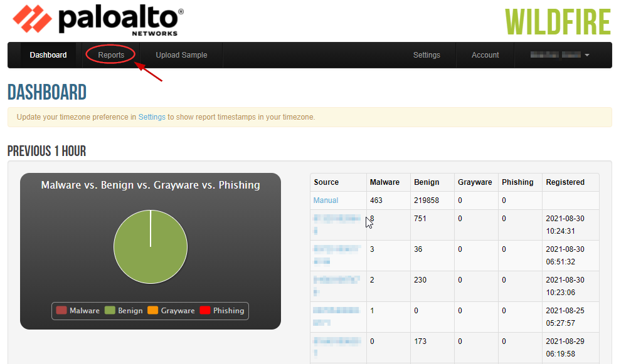Click the Registered column header
The image size is (631, 364).
tap(570, 182)
